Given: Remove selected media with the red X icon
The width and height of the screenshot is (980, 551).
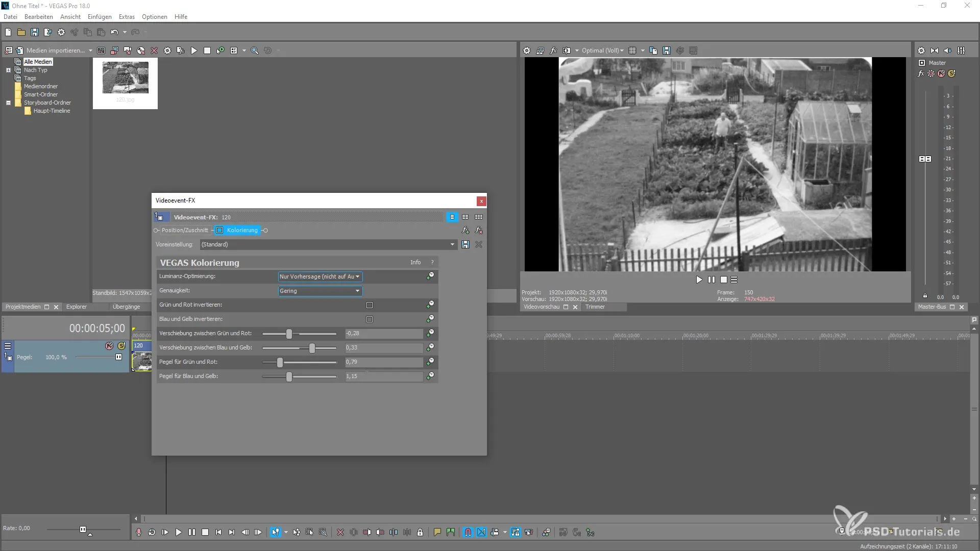Looking at the screenshot, I should coord(154,51).
